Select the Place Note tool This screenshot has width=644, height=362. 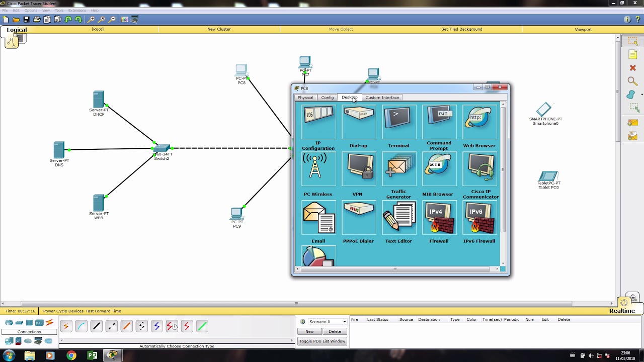[632, 54]
